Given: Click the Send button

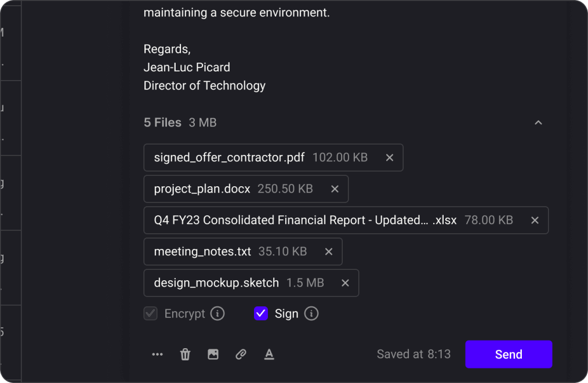Looking at the screenshot, I should [509, 354].
